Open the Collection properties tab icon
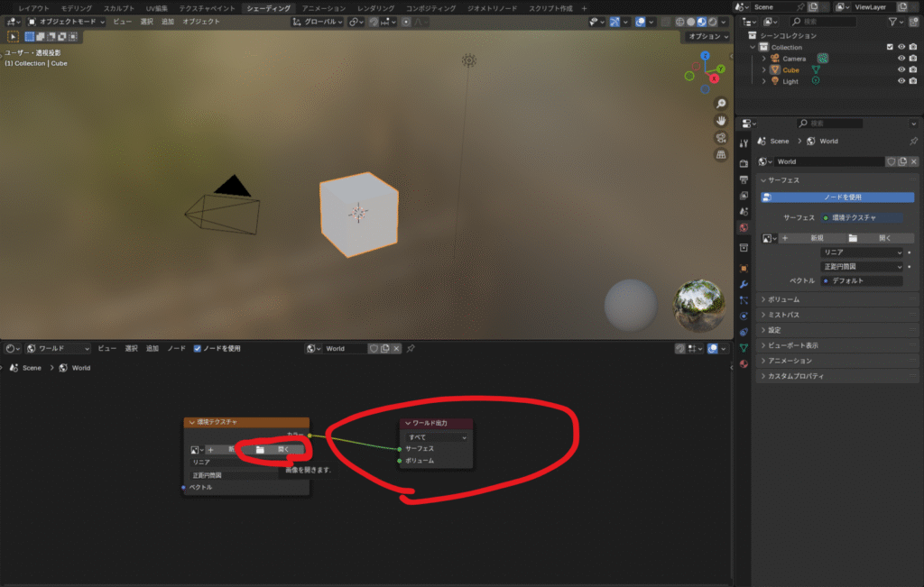924x587 pixels. (x=744, y=248)
